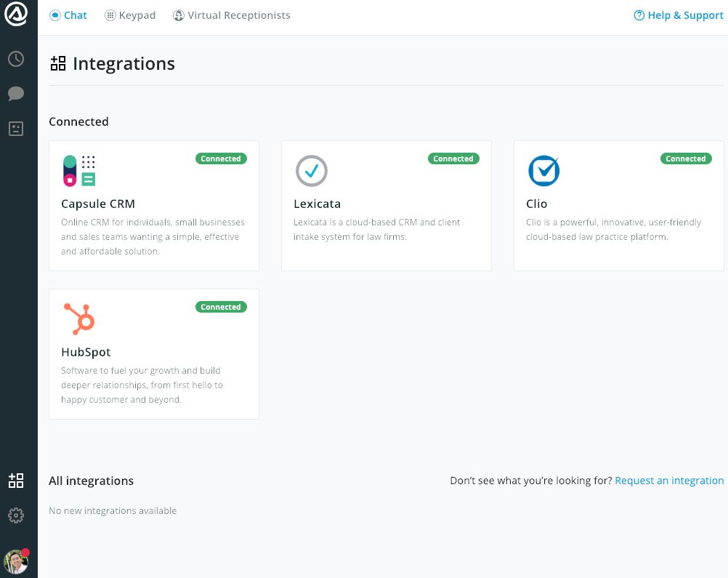Viewport: 728px width, 578px height.
Task: Open Help & Support link
Action: click(x=679, y=15)
